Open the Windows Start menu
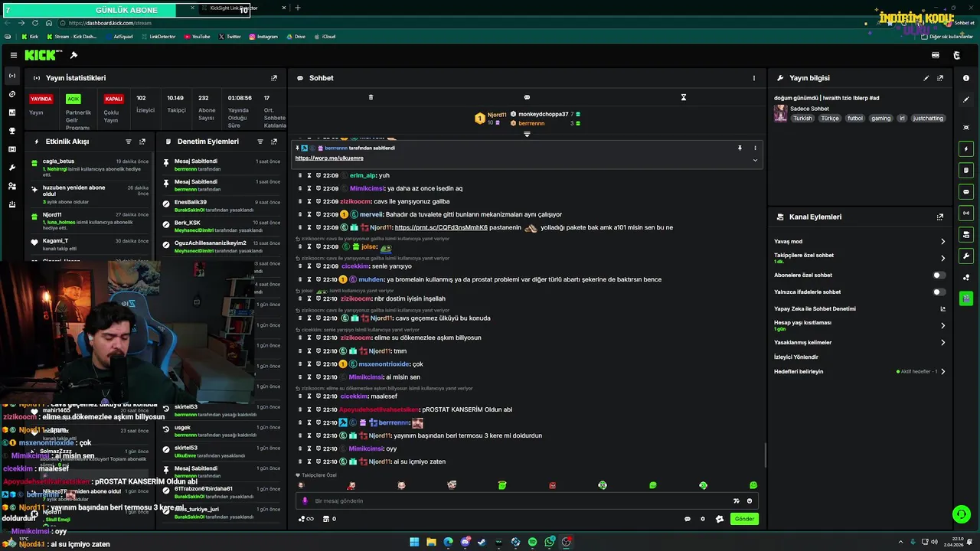This screenshot has width=980, height=551. 414,542
